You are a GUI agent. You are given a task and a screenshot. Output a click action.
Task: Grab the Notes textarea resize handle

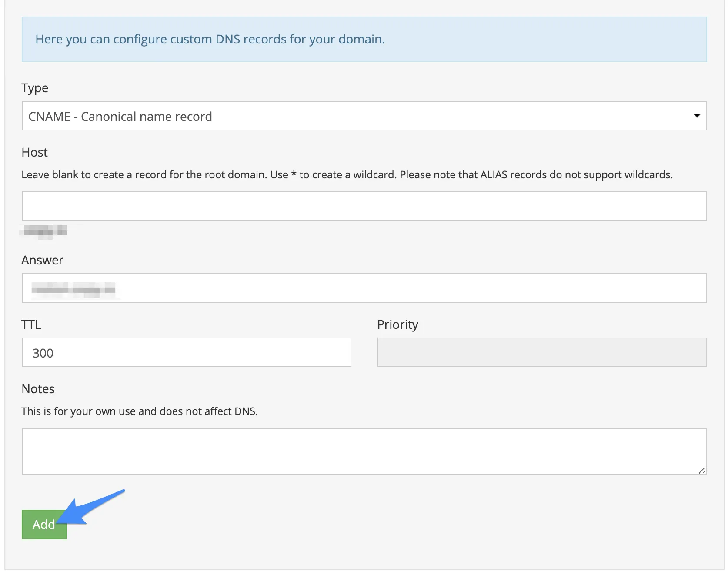click(x=702, y=470)
